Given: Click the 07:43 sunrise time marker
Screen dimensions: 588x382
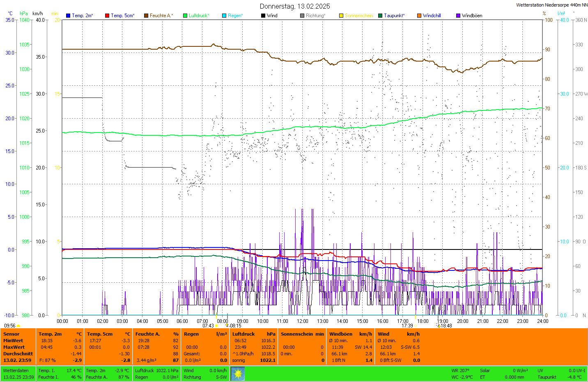Looking at the screenshot, I should pyautogui.click(x=208, y=326).
